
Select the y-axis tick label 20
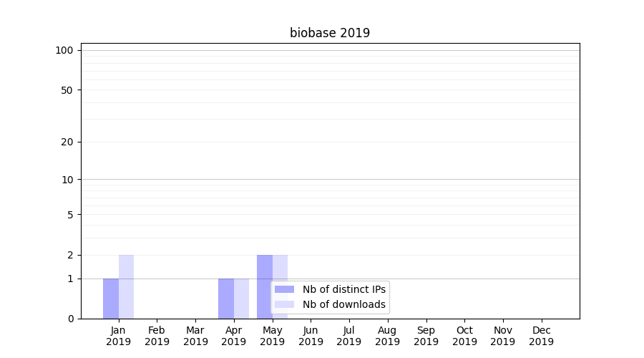pos(67,142)
